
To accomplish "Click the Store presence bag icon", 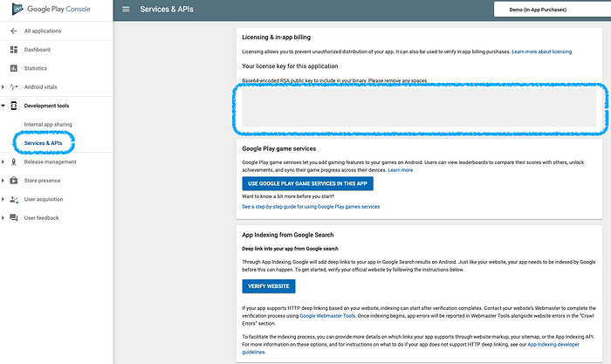I will (14, 181).
